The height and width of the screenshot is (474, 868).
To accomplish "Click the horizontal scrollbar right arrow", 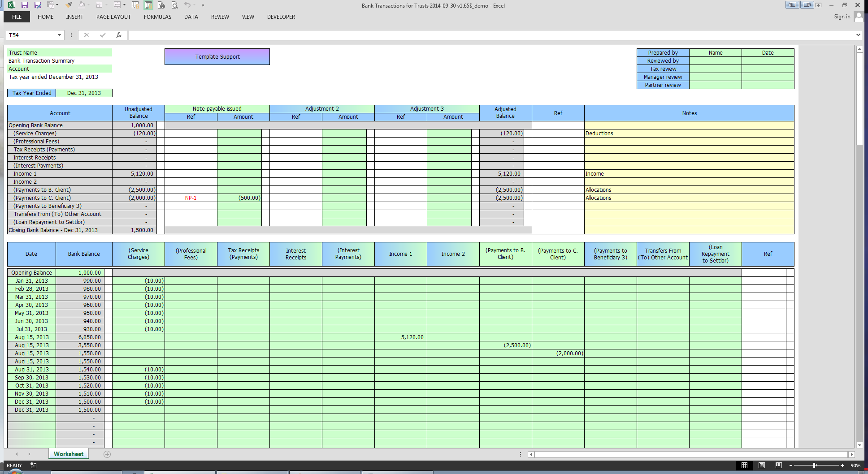I will point(851,454).
